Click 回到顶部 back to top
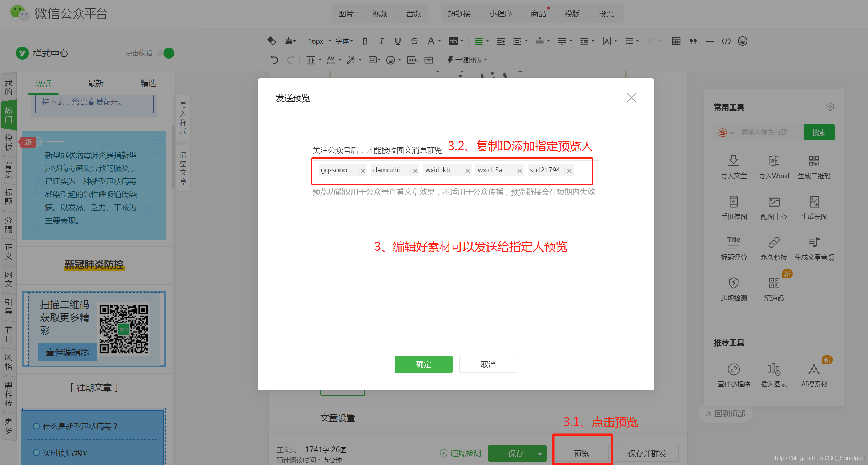Image resolution: width=868 pixels, height=465 pixels. [x=726, y=414]
